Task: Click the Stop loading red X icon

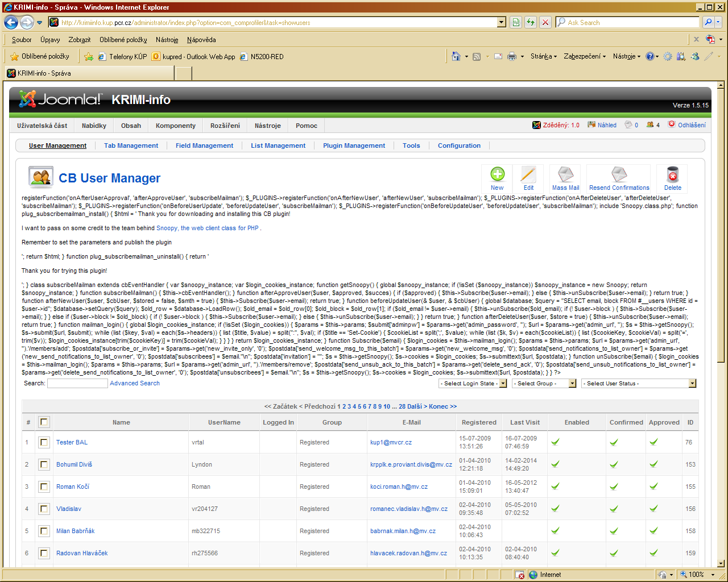Action: [545, 22]
